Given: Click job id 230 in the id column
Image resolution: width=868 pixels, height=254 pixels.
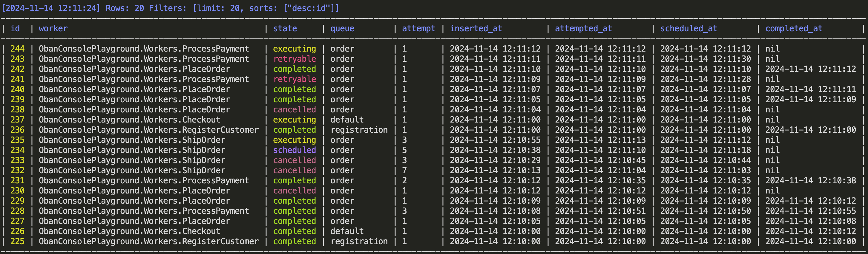Looking at the screenshot, I should click(x=17, y=191).
